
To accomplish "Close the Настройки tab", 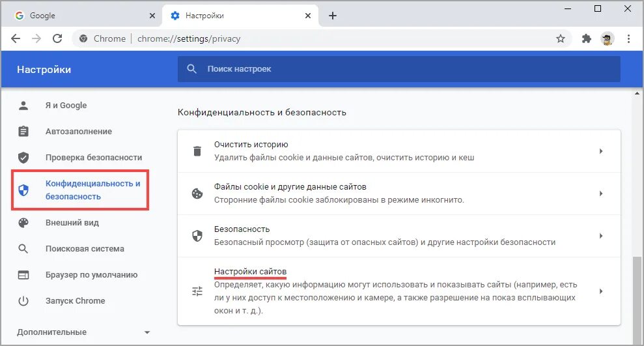I will pos(308,16).
